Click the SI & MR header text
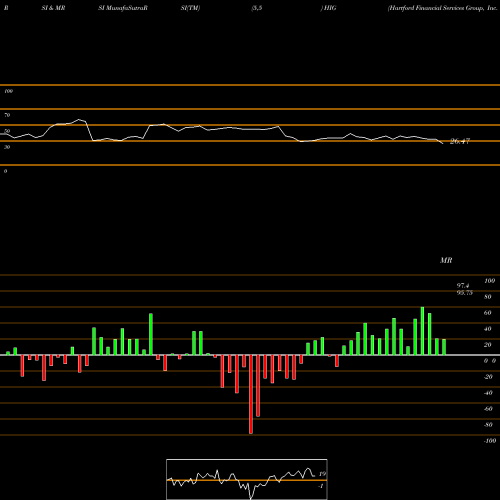Viewport: 500px width, 500px height. coord(53,8)
